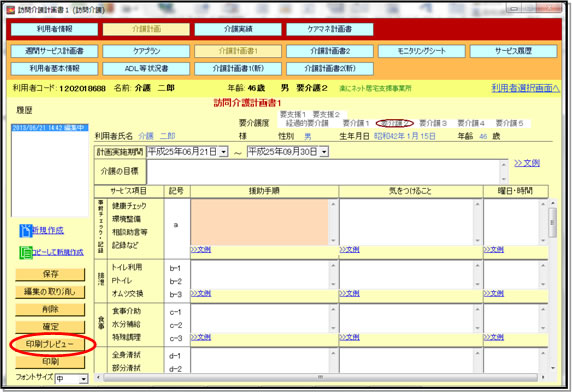Open the モニタリングシート

pos(422,51)
